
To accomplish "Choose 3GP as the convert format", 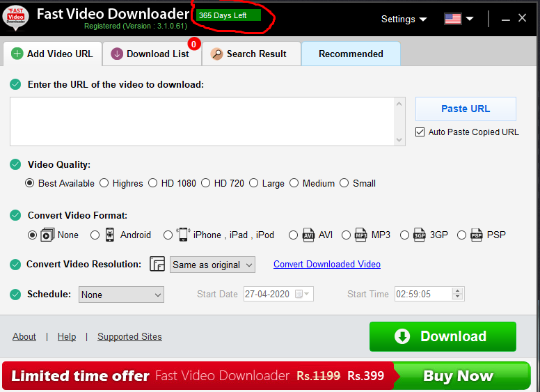I will pyautogui.click(x=404, y=235).
